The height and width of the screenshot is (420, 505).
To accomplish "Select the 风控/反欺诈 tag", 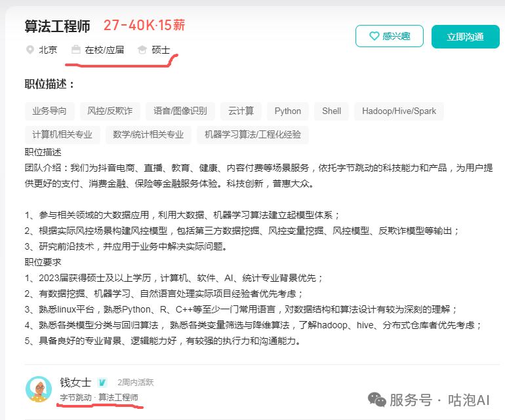I will tap(110, 111).
